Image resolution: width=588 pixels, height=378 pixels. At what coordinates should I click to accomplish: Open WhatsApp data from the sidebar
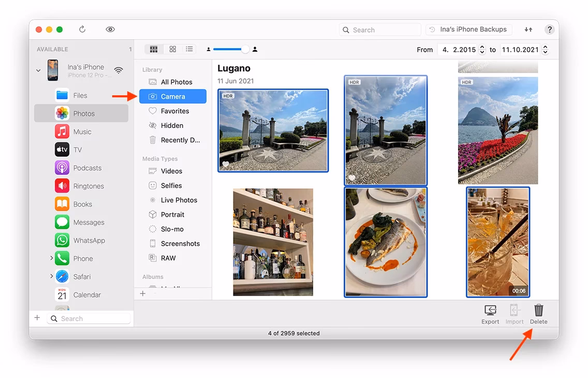[89, 240]
